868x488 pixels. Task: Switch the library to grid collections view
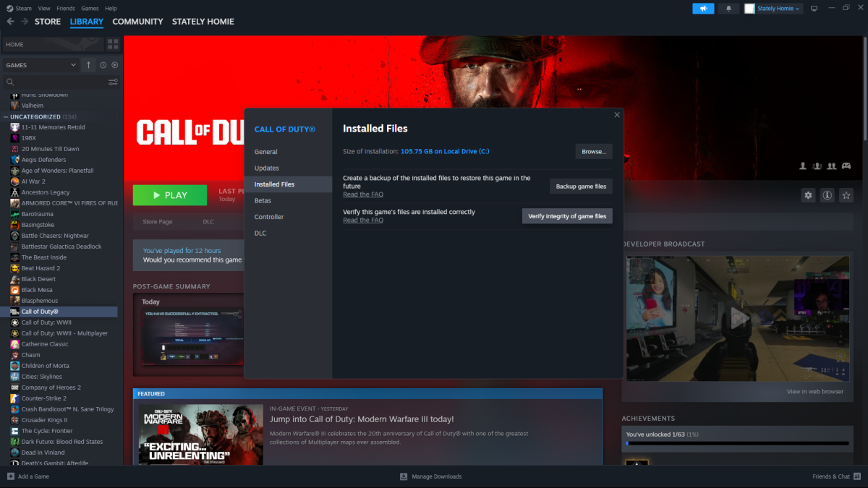coord(113,45)
